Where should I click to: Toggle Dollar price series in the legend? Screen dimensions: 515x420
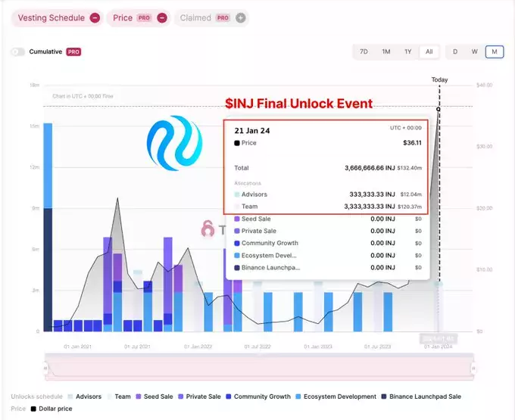51,409
